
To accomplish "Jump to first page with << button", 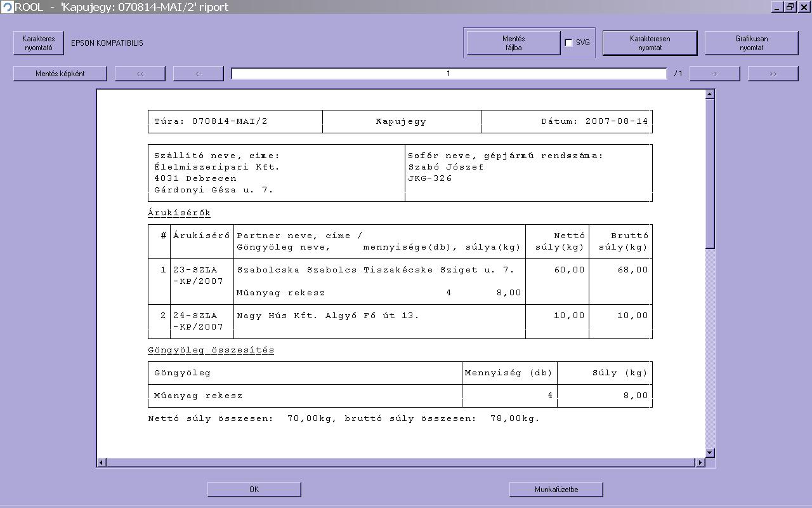I will click(140, 74).
